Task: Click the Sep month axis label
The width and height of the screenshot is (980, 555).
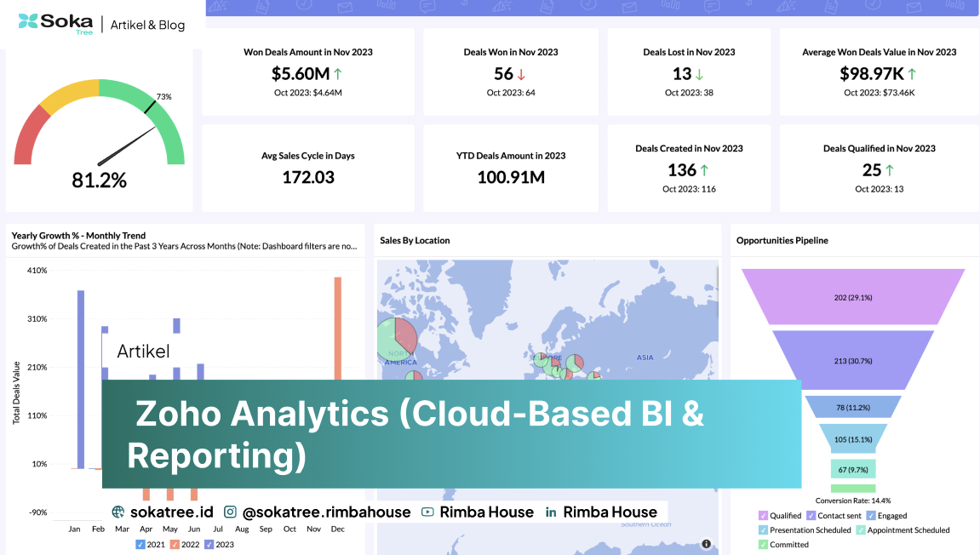Action: click(x=266, y=529)
